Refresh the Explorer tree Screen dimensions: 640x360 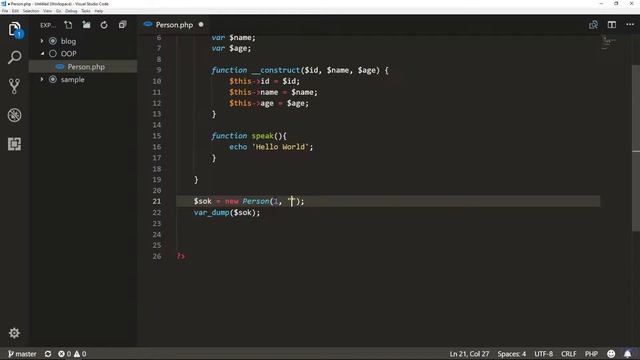click(x=104, y=25)
